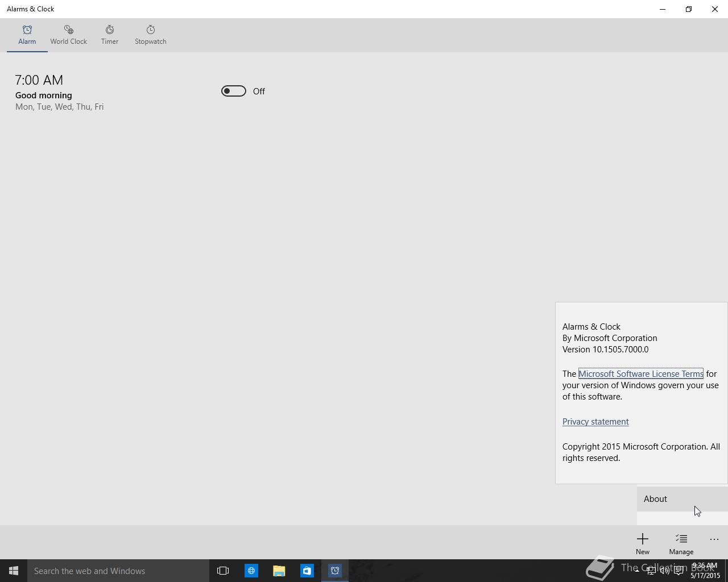This screenshot has height=582, width=728.
Task: Click the version 10.1505.7000.0 text
Action: 605,350
